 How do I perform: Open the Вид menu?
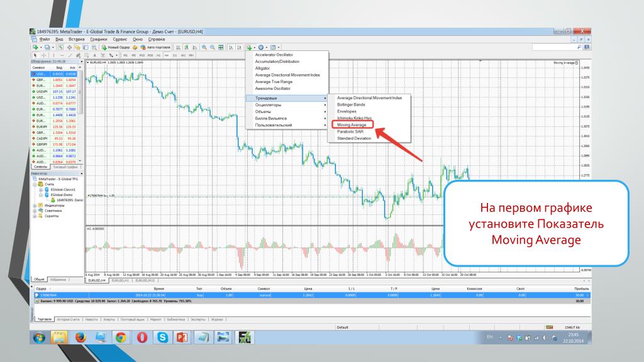click(59, 40)
